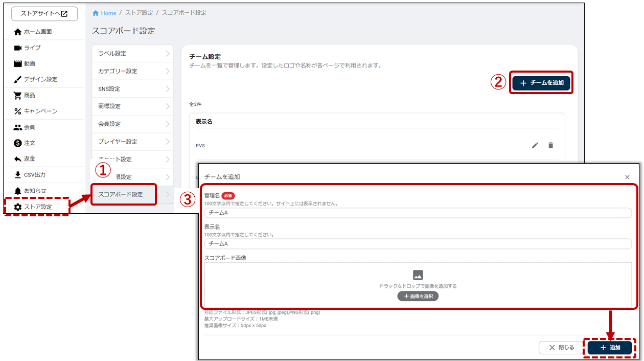
Task: Click the chevron on the カテゴリー設定 row
Action: tap(168, 71)
